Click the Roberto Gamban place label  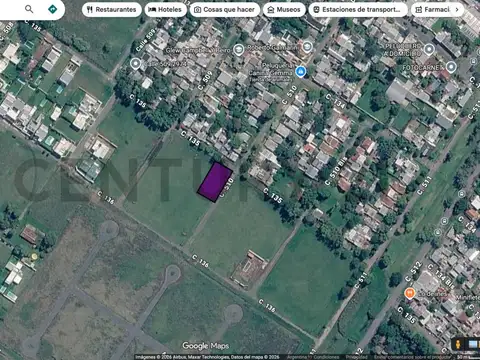coord(272,48)
